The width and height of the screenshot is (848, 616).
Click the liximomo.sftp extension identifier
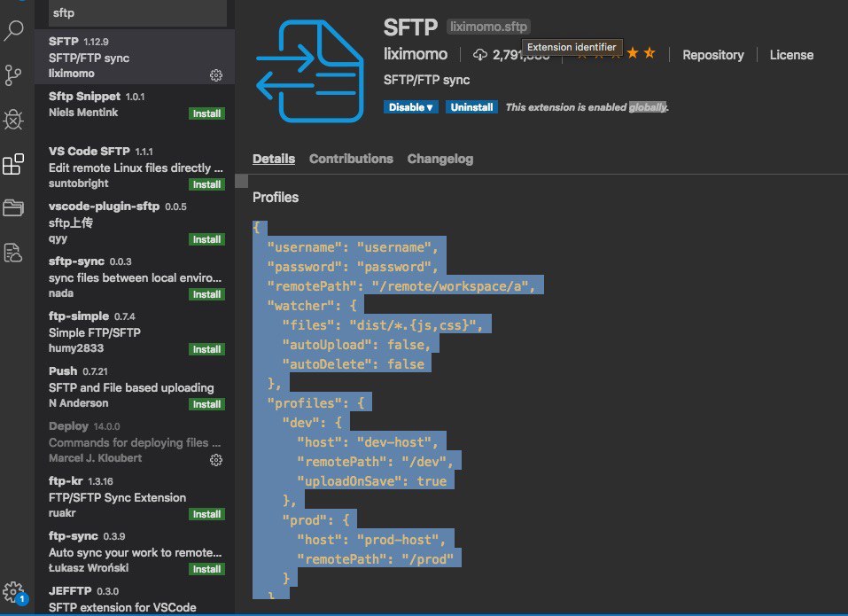point(488,27)
